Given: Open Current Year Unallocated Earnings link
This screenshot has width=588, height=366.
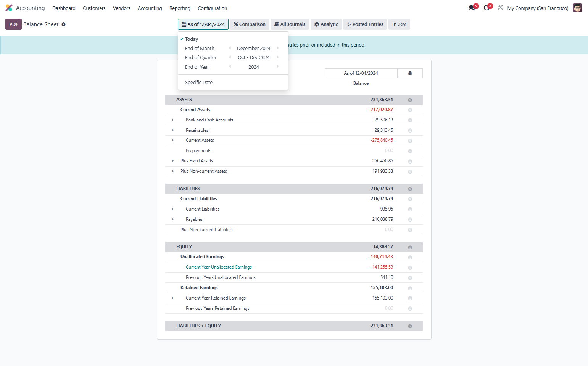Looking at the screenshot, I should click(x=219, y=267).
